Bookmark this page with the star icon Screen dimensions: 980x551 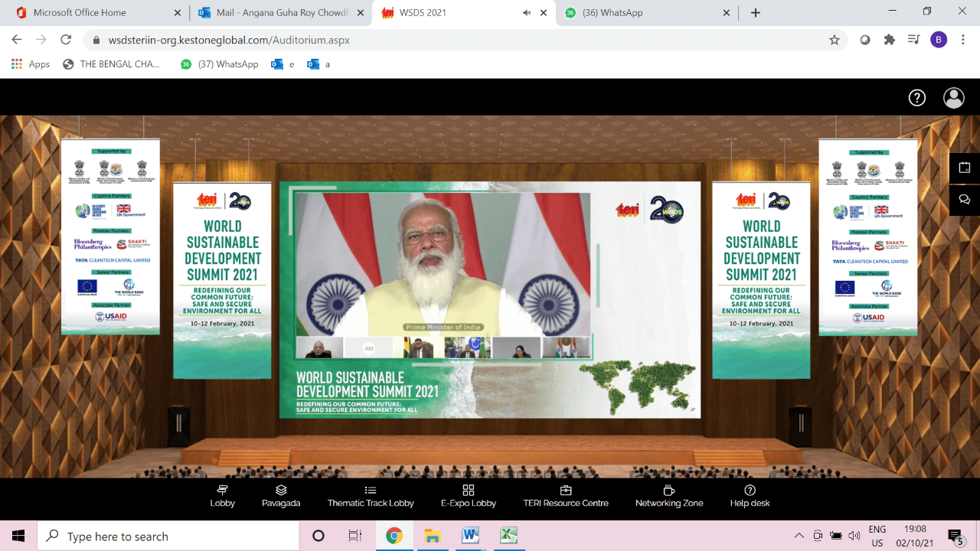[835, 40]
